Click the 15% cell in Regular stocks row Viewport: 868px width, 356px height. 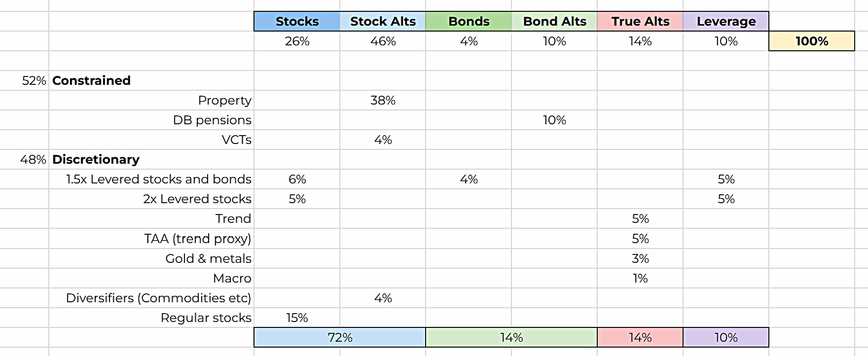click(x=297, y=318)
